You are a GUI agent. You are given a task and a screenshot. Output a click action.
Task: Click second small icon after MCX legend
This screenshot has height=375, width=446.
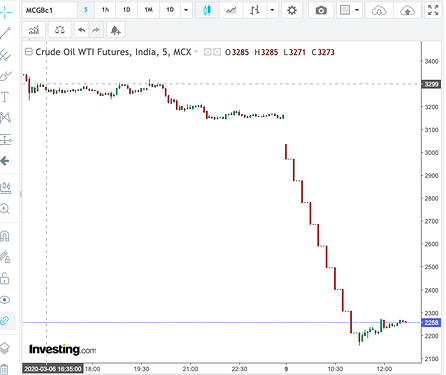tap(217, 52)
